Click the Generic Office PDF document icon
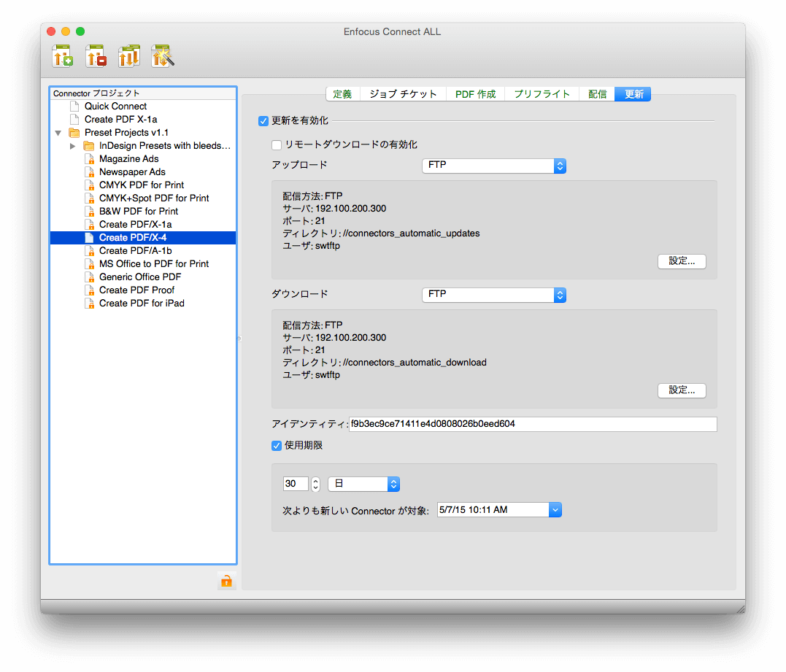This screenshot has height=672, width=786. click(x=90, y=277)
